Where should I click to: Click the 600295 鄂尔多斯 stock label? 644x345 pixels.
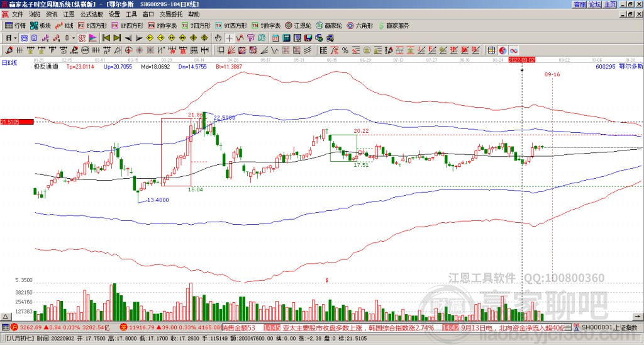pos(619,66)
